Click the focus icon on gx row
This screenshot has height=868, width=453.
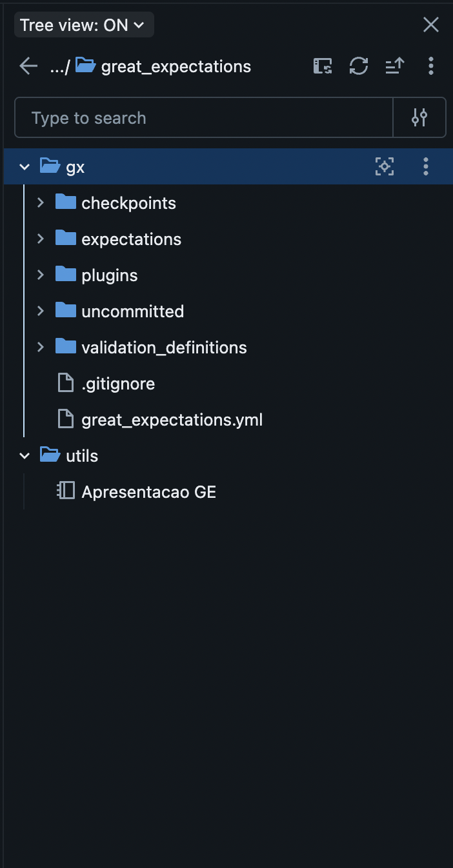[385, 166]
